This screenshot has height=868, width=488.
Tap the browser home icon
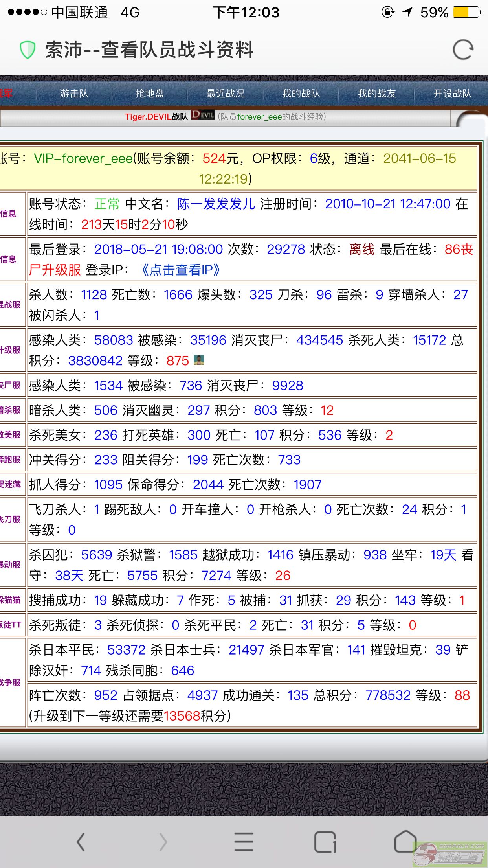(405, 841)
